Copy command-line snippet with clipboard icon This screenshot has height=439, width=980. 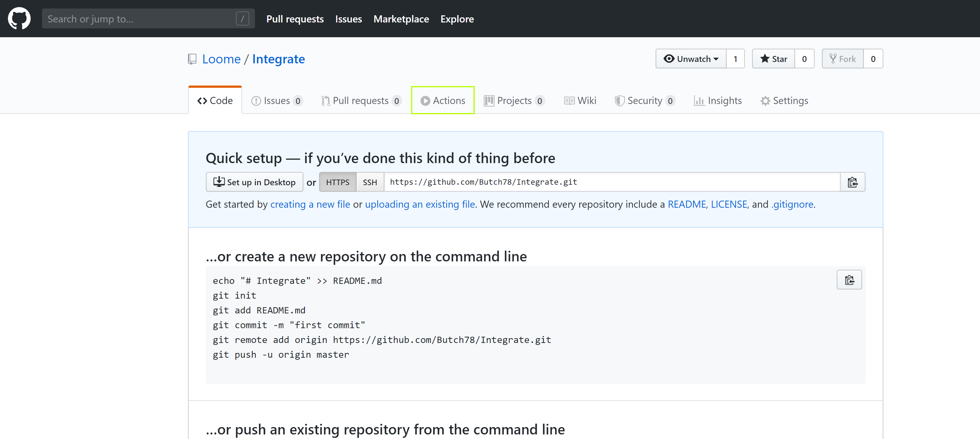849,280
